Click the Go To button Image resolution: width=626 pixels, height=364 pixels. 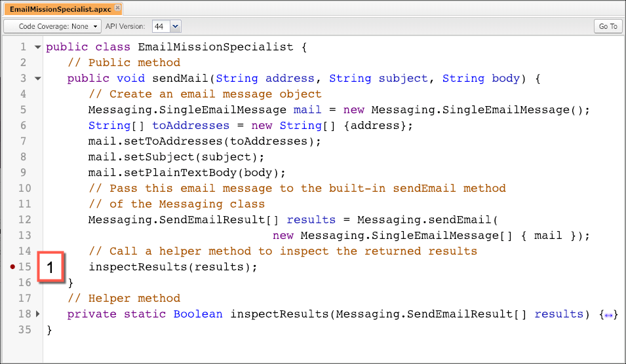[x=608, y=26]
